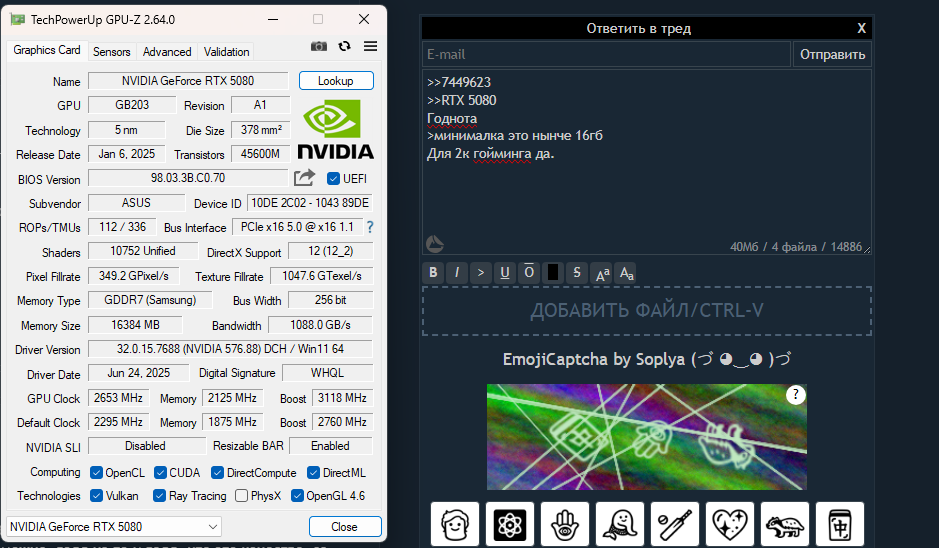Switch to the Sensors tab
This screenshot has height=548, width=939.
tap(111, 52)
